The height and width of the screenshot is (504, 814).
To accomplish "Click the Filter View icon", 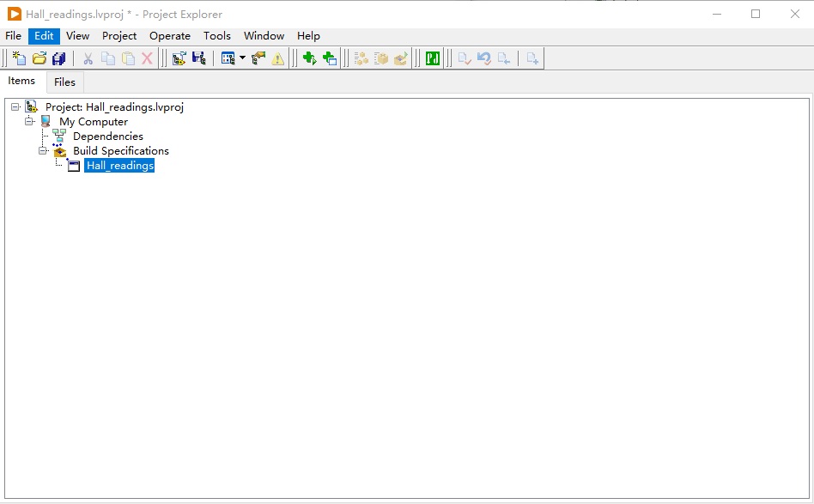I will [228, 58].
